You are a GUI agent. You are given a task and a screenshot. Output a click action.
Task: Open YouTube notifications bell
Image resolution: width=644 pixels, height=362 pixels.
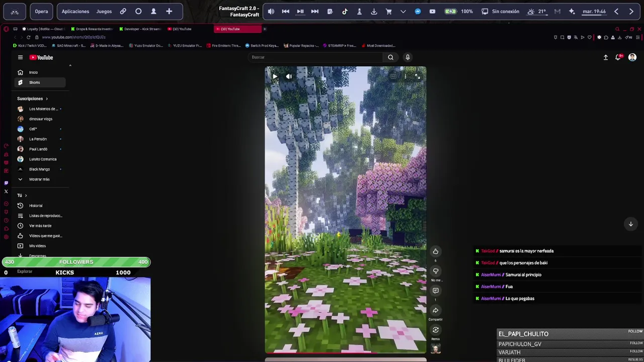coord(619,57)
